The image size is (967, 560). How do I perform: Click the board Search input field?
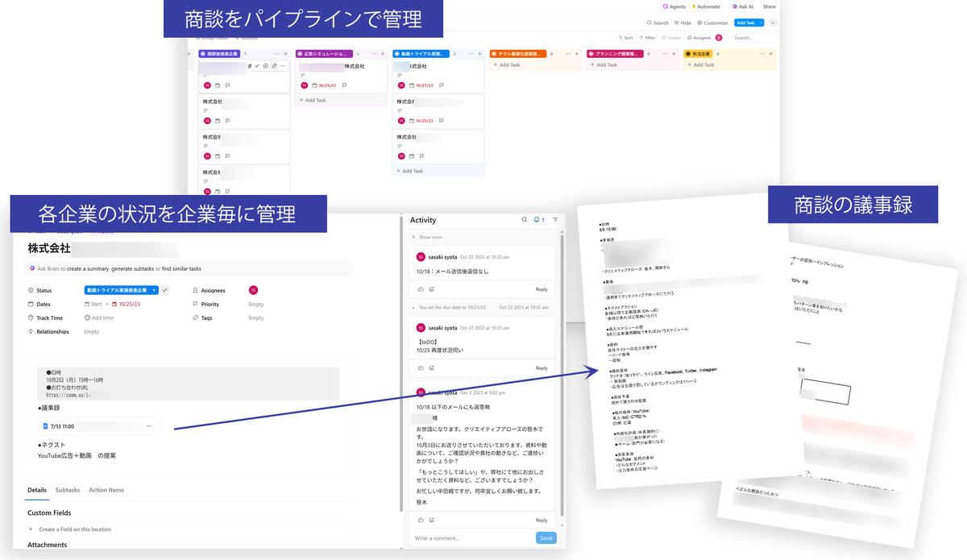click(755, 37)
